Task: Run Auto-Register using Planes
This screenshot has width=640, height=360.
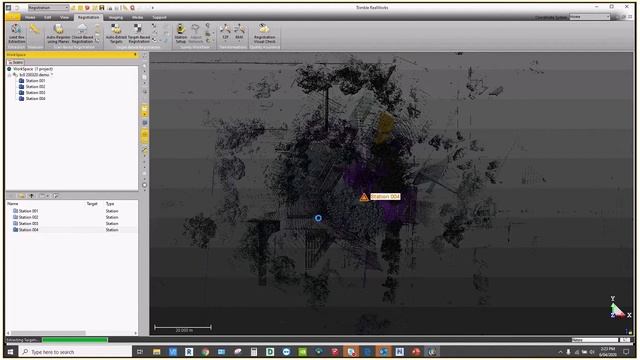Action: [x=58, y=34]
